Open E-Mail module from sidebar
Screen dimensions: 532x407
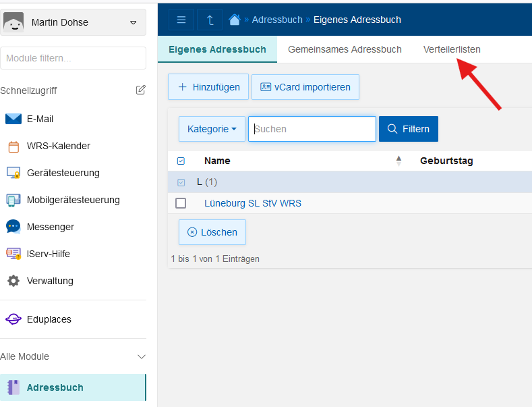click(40, 119)
